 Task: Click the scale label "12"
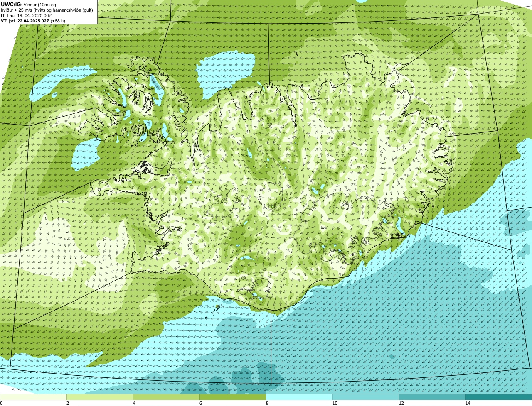tap(401, 403)
